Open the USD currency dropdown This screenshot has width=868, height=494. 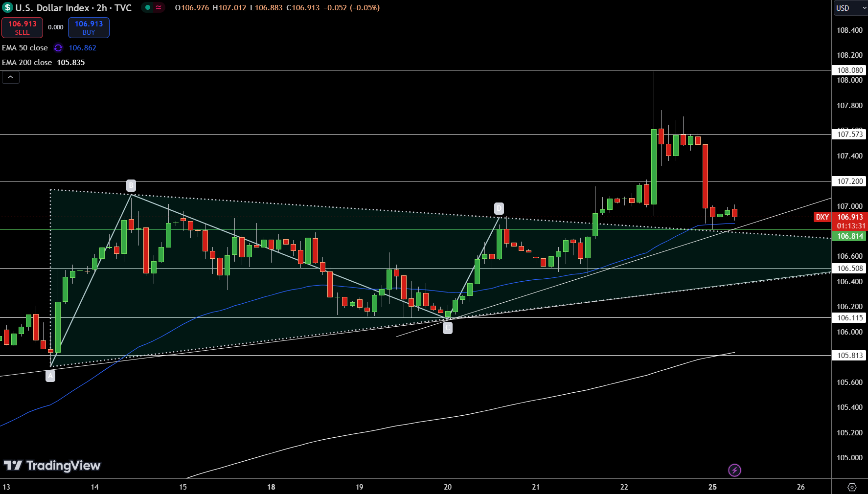coord(850,8)
